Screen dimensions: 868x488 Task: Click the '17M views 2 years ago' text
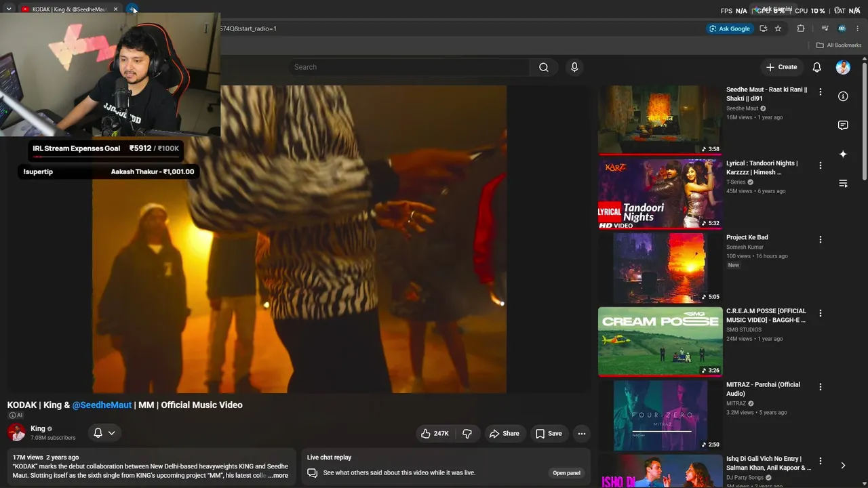click(45, 457)
